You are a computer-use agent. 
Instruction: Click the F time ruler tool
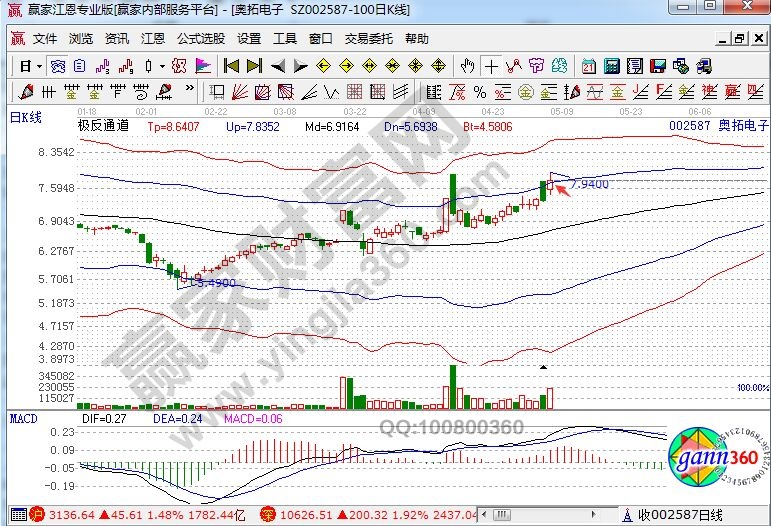118,91
